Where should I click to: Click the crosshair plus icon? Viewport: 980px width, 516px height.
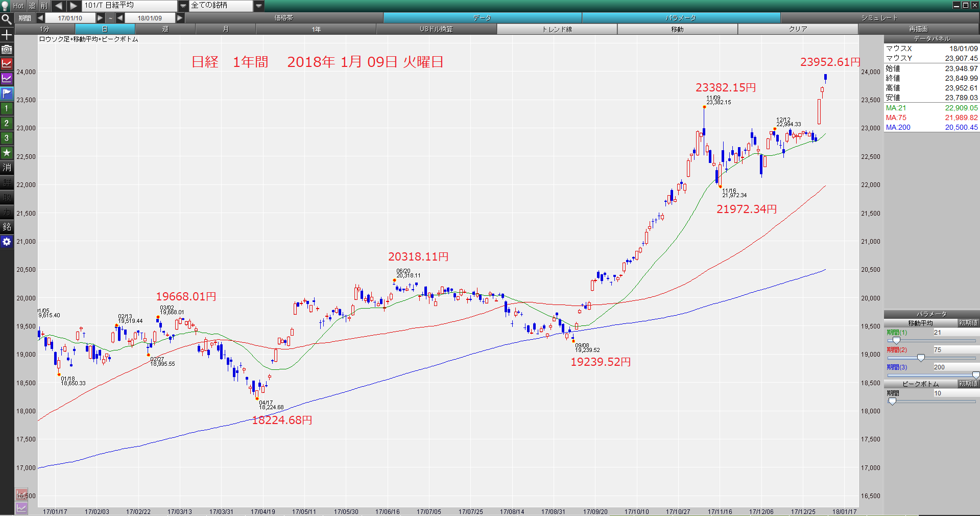point(7,34)
